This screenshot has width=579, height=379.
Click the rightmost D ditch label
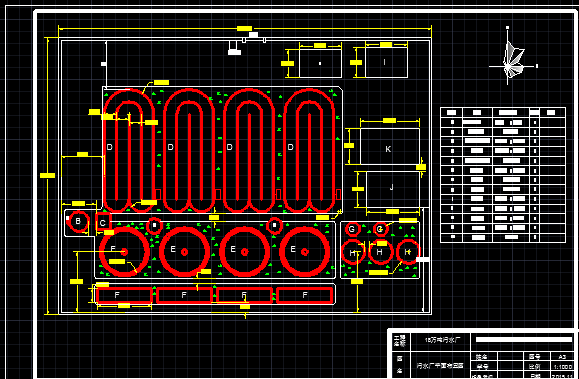[x=291, y=147]
